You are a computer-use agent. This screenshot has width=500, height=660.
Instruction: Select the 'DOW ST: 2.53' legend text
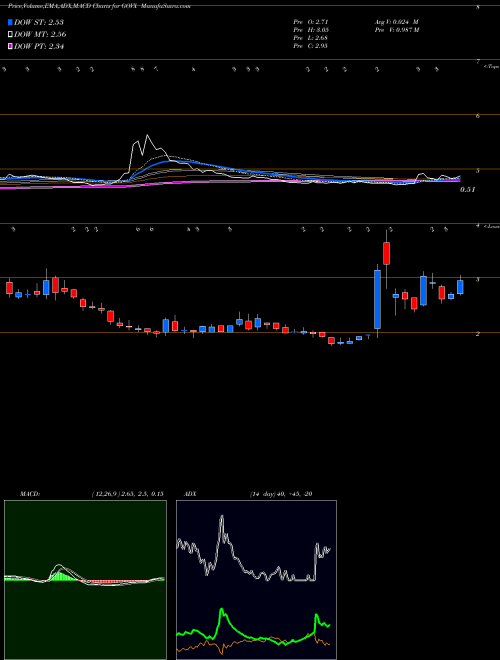[39, 22]
